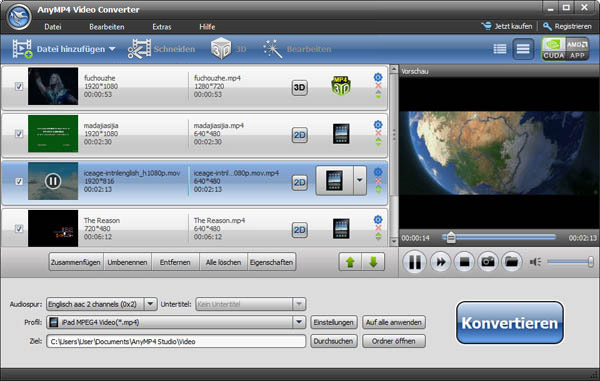Toggle checkbox for The Reason video
Screen dimensions: 600x381
point(19,229)
